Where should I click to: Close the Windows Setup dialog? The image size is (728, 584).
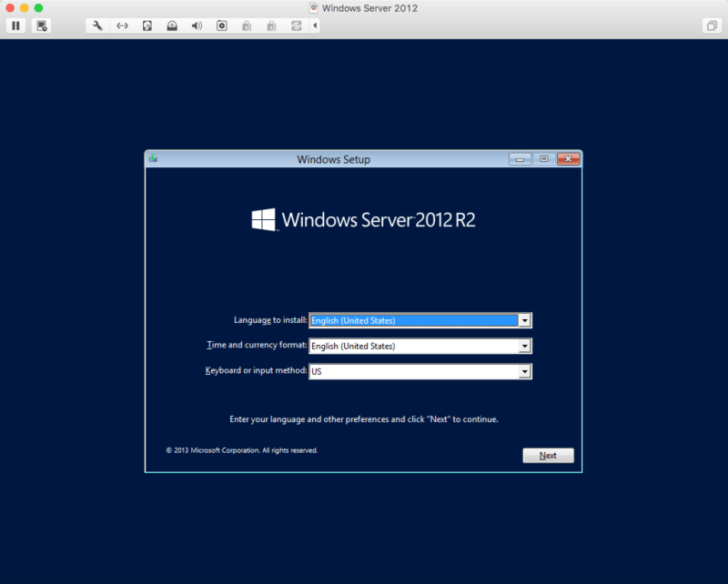click(568, 159)
